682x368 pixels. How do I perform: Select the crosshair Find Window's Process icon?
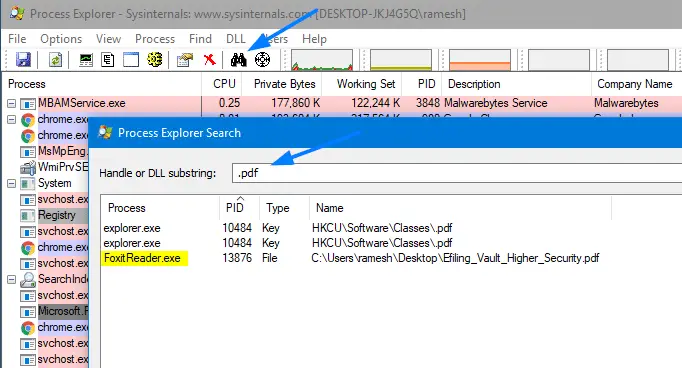(x=262, y=59)
